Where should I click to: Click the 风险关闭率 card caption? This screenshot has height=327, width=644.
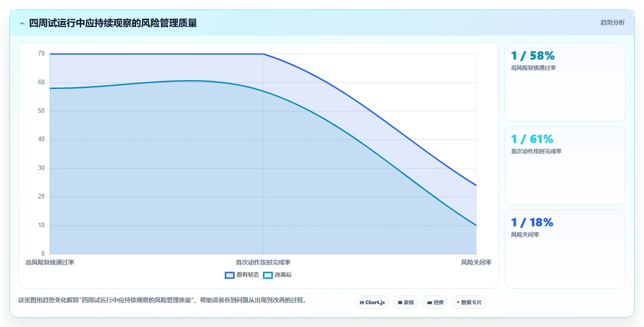(x=525, y=235)
